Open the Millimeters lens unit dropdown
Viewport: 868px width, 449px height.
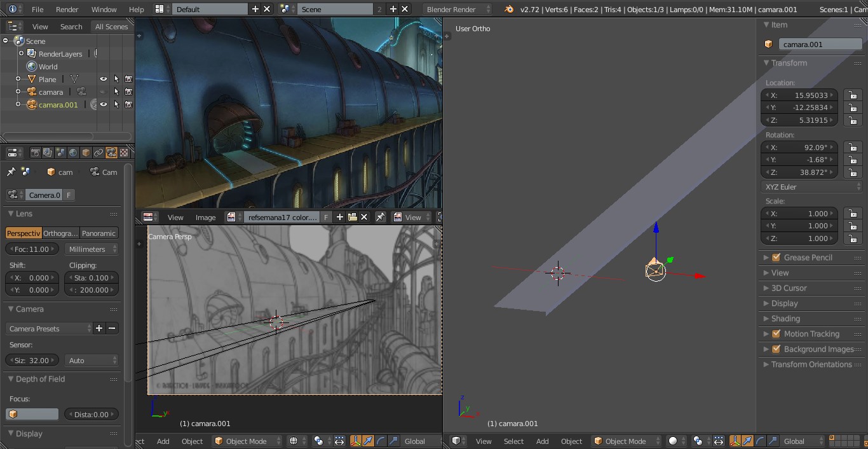[x=92, y=249]
